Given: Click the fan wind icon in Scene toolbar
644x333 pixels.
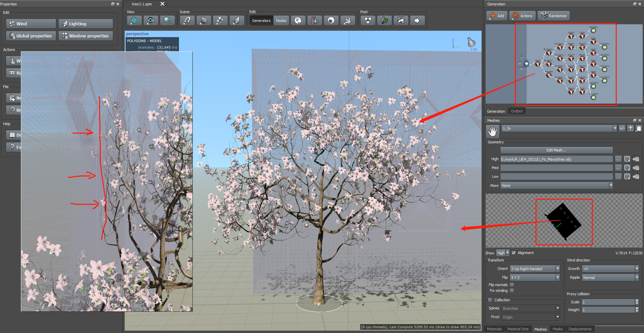Looking at the screenshot, I should pyautogui.click(x=220, y=21).
